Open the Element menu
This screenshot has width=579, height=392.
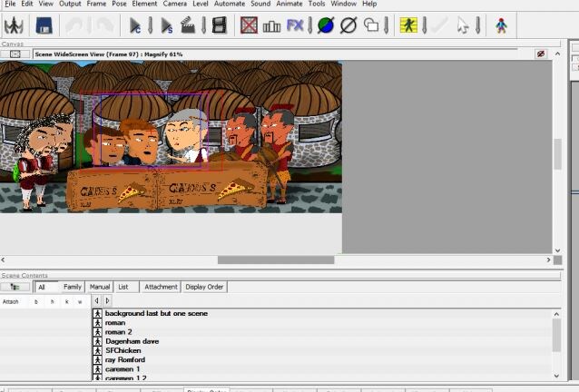tap(144, 4)
